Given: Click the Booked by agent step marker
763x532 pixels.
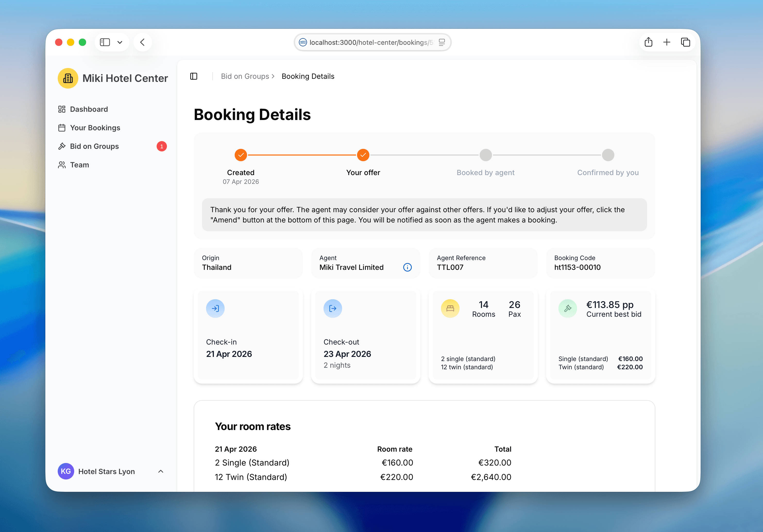Looking at the screenshot, I should tap(486, 155).
